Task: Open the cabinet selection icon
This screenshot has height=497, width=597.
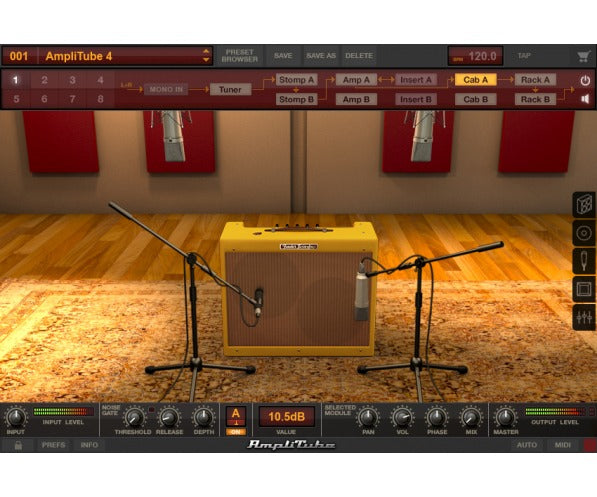Action: [x=584, y=205]
